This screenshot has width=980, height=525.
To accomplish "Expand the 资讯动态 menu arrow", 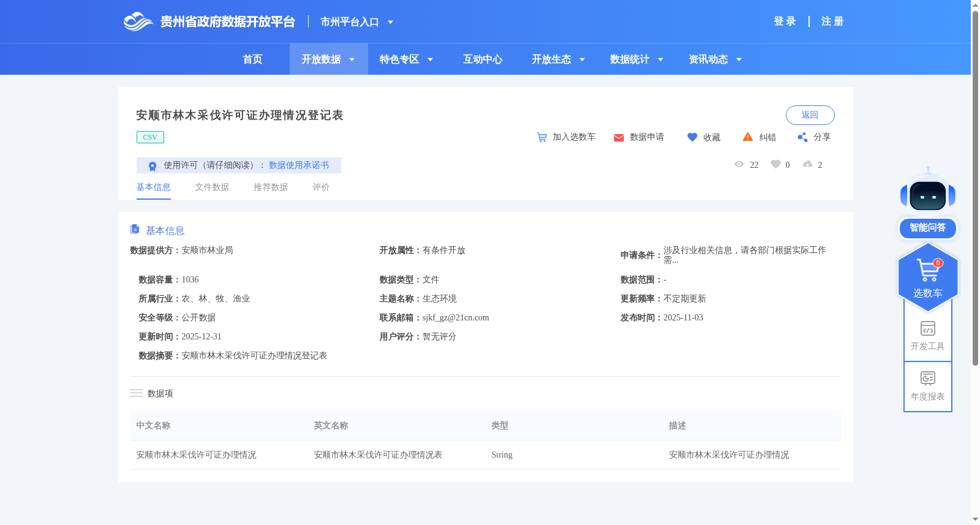I will tap(739, 59).
